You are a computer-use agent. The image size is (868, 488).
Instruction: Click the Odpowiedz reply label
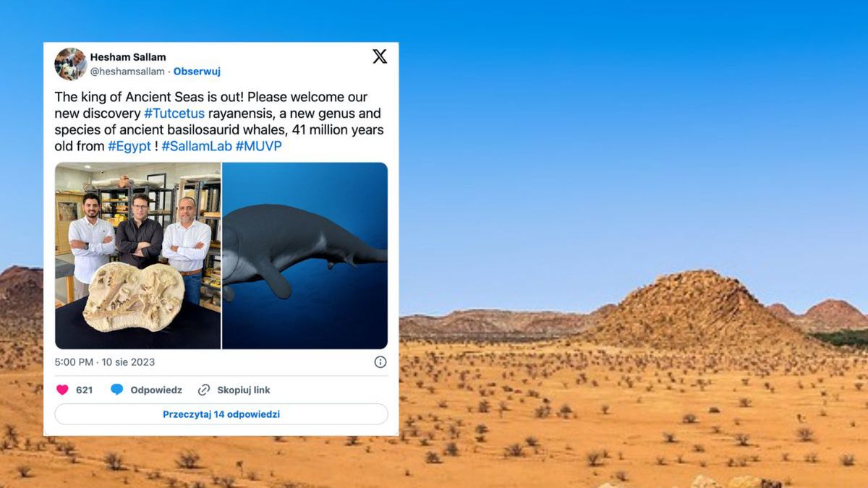(x=156, y=390)
